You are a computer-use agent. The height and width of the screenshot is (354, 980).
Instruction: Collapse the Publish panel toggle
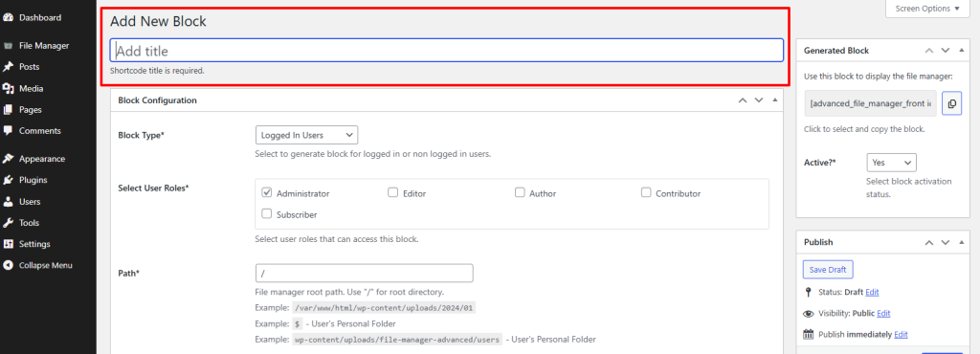coord(962,242)
